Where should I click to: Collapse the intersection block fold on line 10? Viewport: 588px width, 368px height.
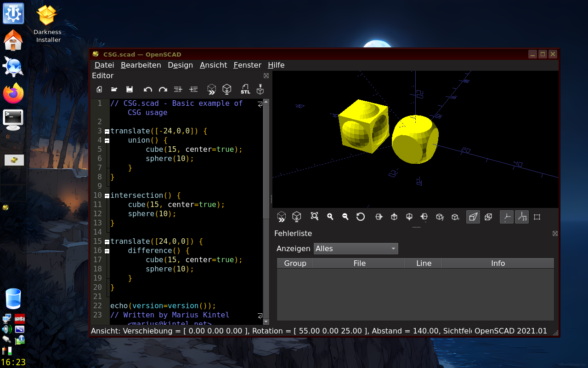(107, 195)
